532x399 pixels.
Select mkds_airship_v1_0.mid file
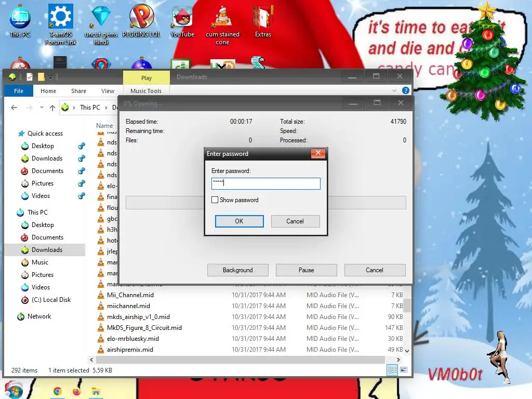coord(138,316)
